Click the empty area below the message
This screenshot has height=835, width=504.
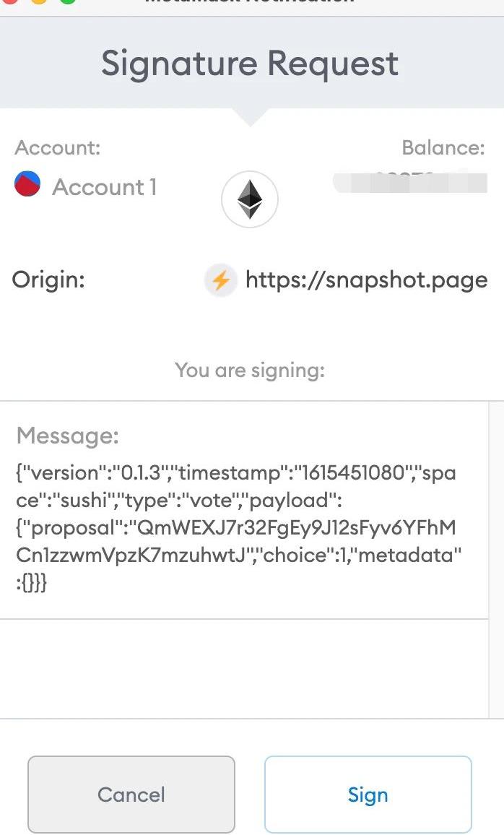(x=244, y=668)
